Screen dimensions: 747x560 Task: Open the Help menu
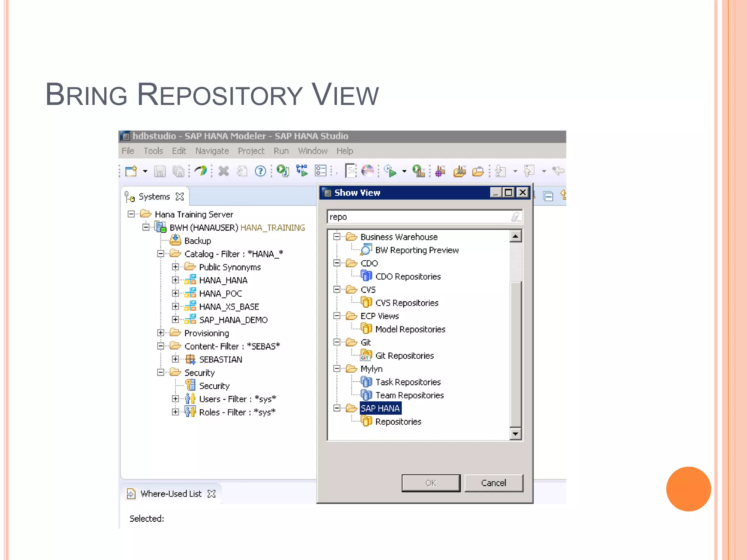tap(345, 151)
